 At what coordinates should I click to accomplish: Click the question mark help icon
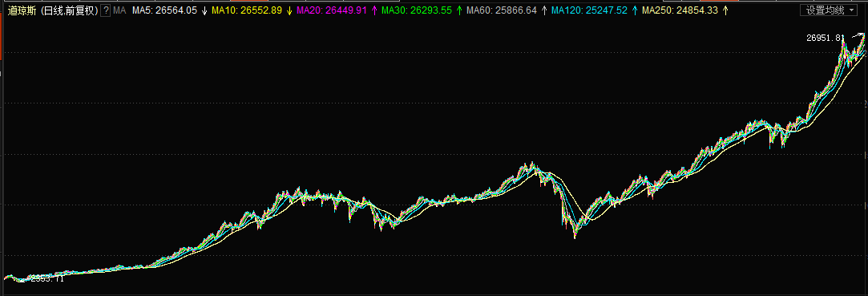click(x=105, y=10)
